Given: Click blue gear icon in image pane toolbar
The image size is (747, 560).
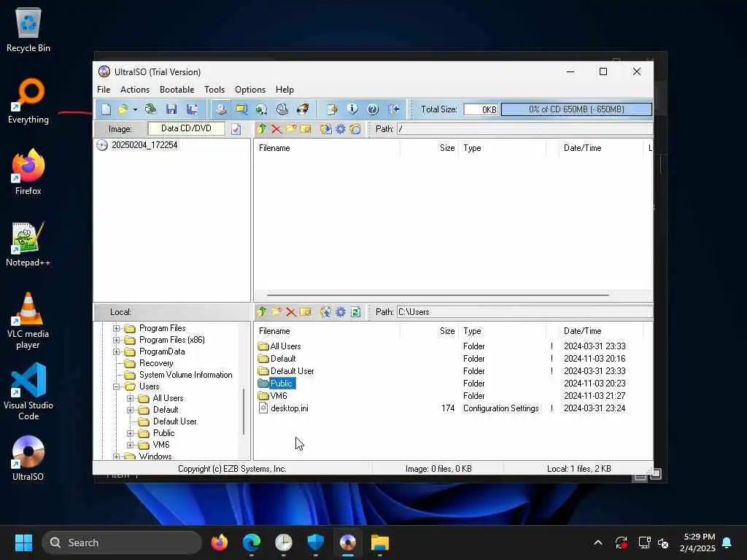Looking at the screenshot, I should pos(341,128).
